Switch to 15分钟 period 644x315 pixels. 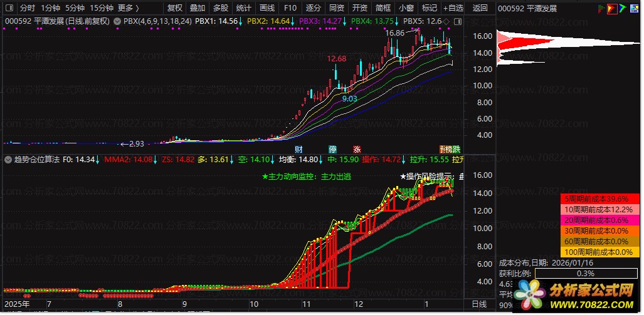pyautogui.click(x=102, y=8)
